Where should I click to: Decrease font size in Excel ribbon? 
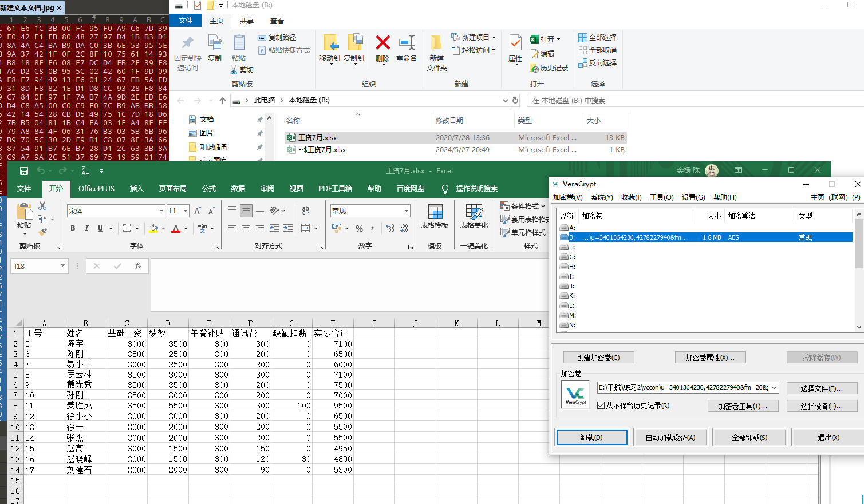pos(211,211)
